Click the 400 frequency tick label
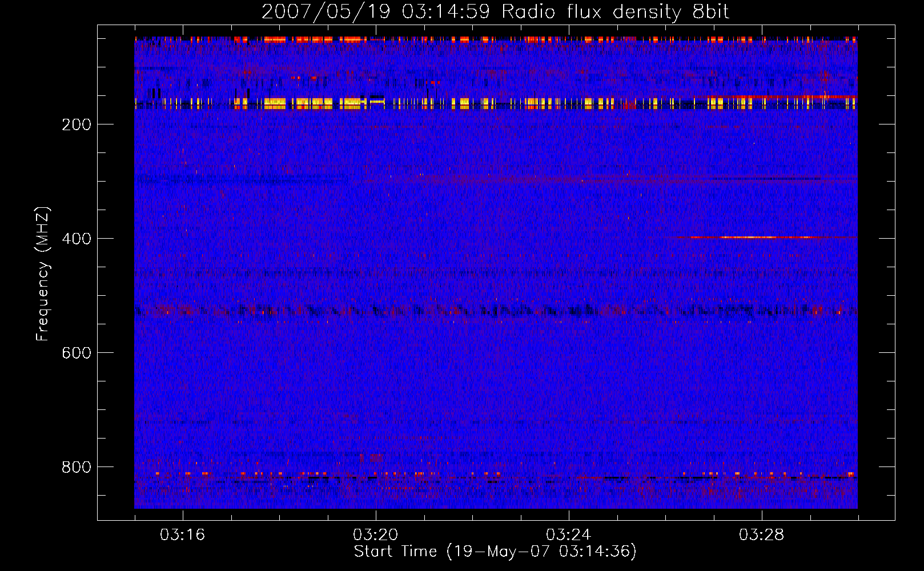Screen dimensions: 924x571 tap(77, 239)
